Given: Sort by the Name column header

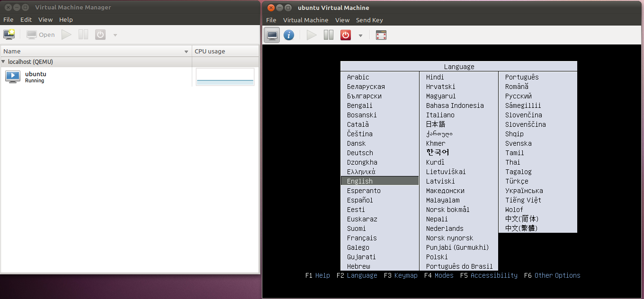Looking at the screenshot, I should 95,51.
